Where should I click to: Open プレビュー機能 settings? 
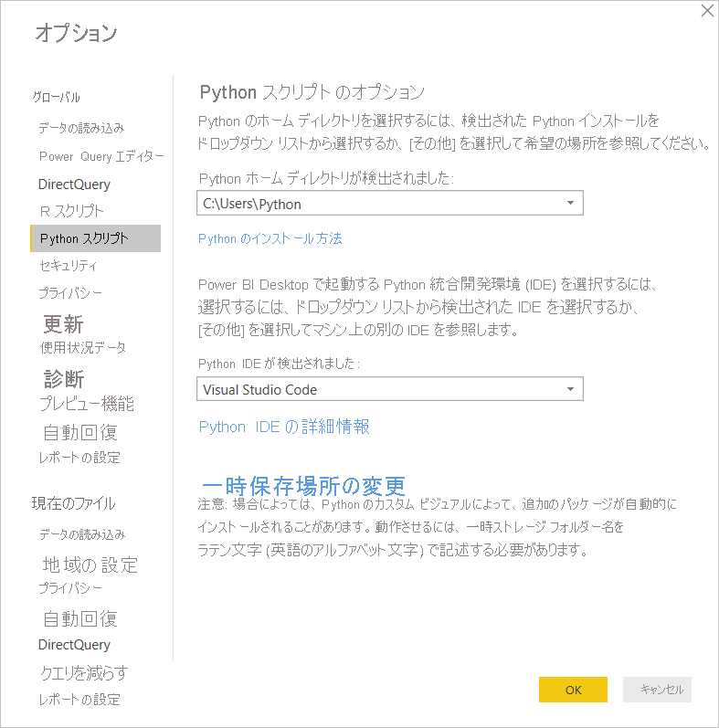click(x=87, y=403)
